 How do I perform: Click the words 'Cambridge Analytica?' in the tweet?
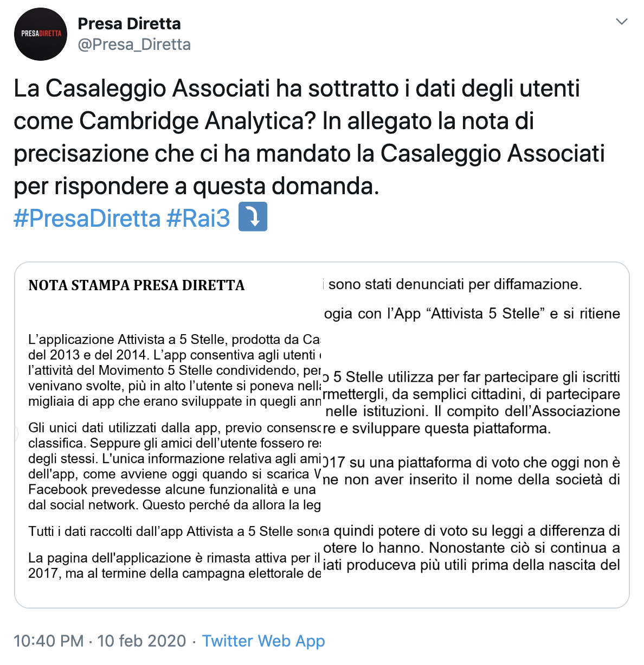198,121
